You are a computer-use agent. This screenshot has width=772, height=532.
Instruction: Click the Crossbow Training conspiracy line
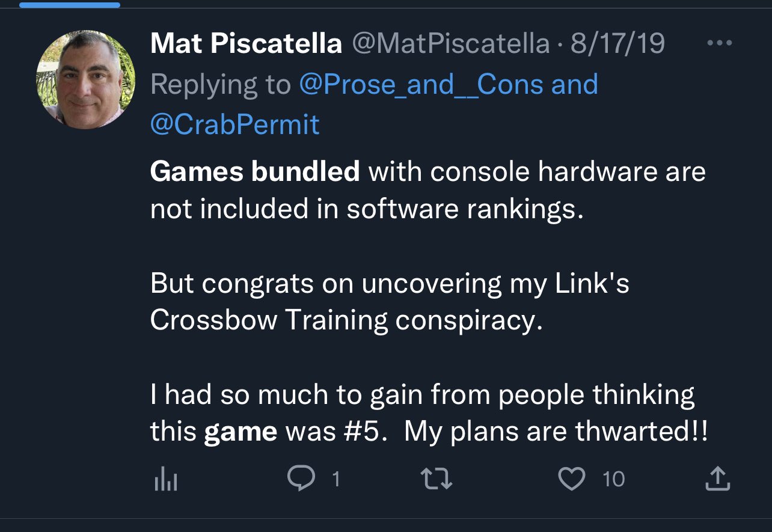click(346, 320)
